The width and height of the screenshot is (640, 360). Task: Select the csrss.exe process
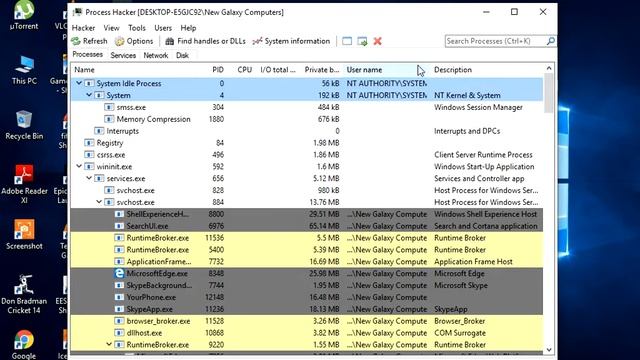307,155
